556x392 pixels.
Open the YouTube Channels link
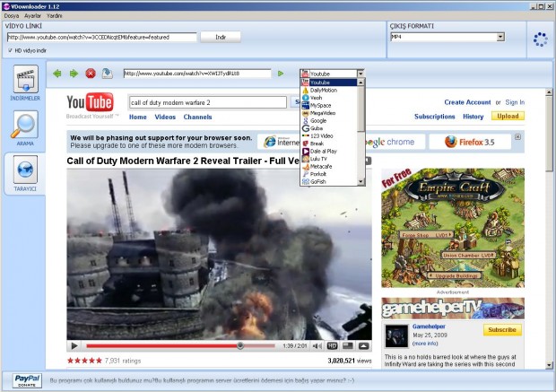tap(197, 118)
